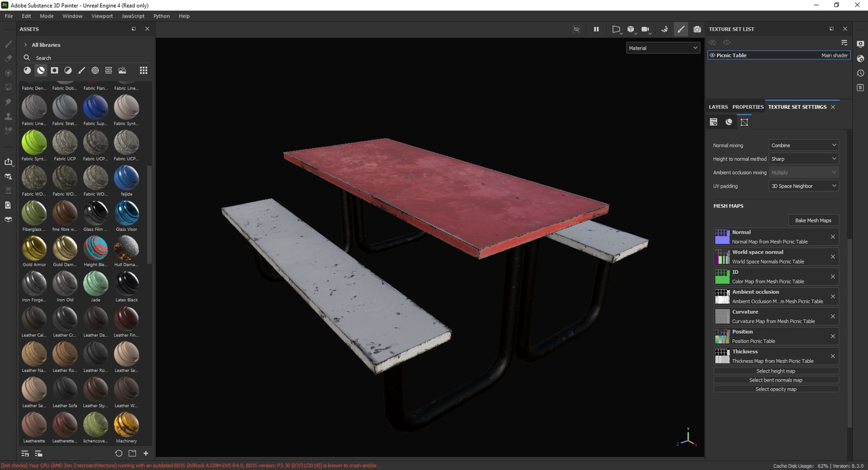868x470 pixels.
Task: Open UV padding 3D Space Neighbor dropdown
Action: pyautogui.click(x=803, y=186)
